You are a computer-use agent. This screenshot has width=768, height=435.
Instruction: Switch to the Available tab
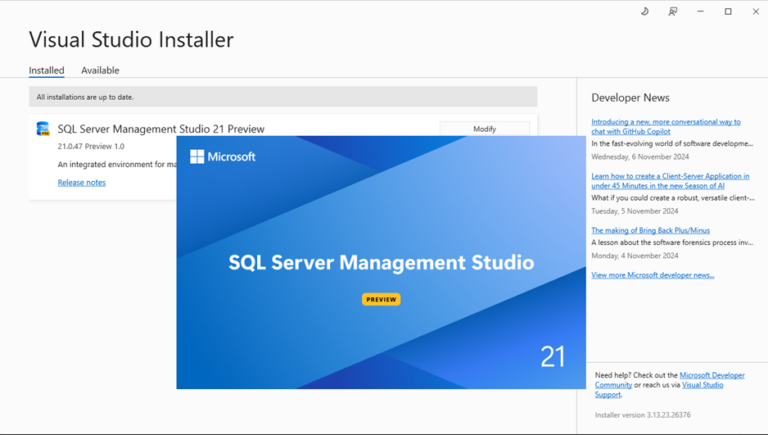point(100,71)
